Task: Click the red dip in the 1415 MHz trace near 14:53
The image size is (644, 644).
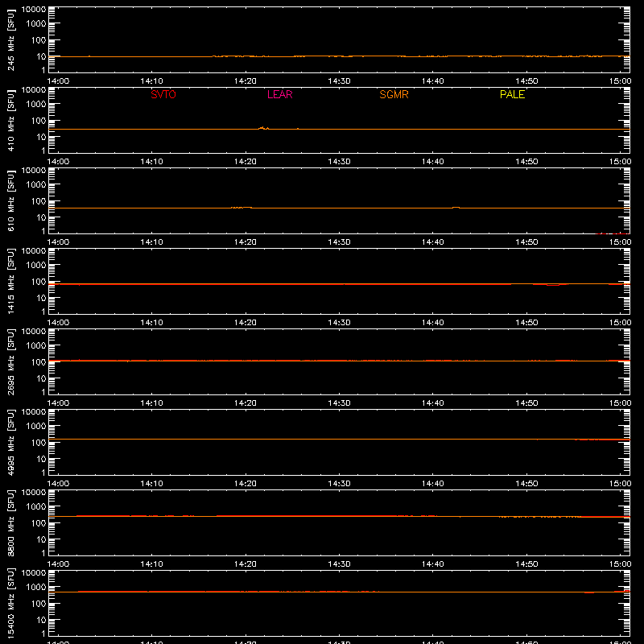Action: pyautogui.click(x=553, y=285)
